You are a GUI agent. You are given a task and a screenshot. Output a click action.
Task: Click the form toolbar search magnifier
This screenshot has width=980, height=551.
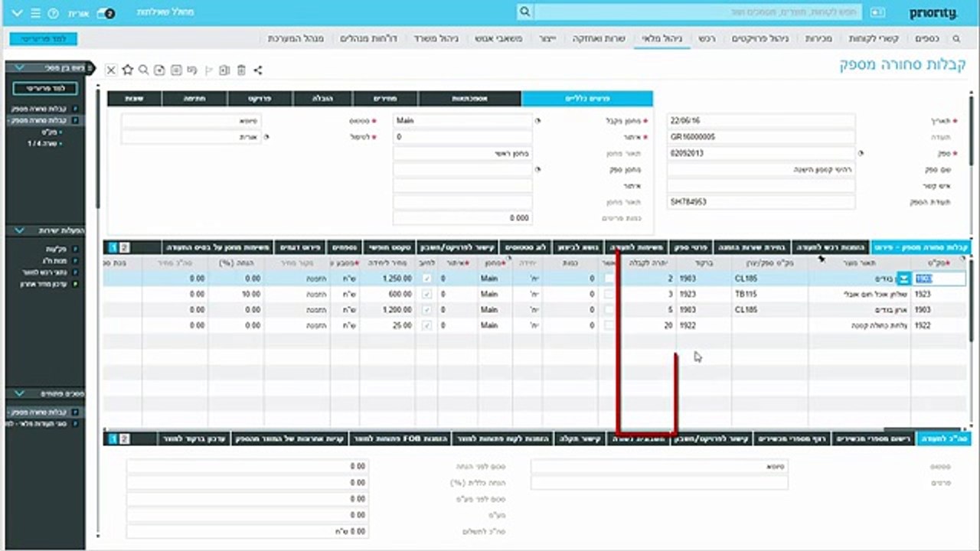tap(143, 70)
